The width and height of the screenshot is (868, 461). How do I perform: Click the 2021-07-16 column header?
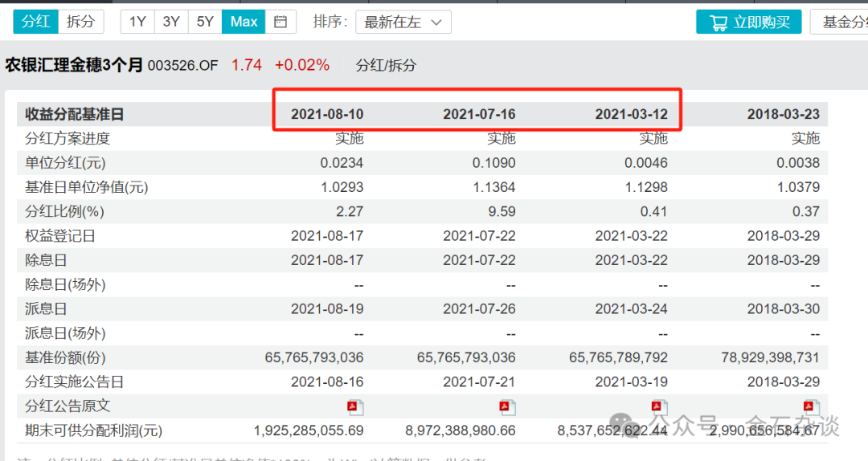coord(479,115)
